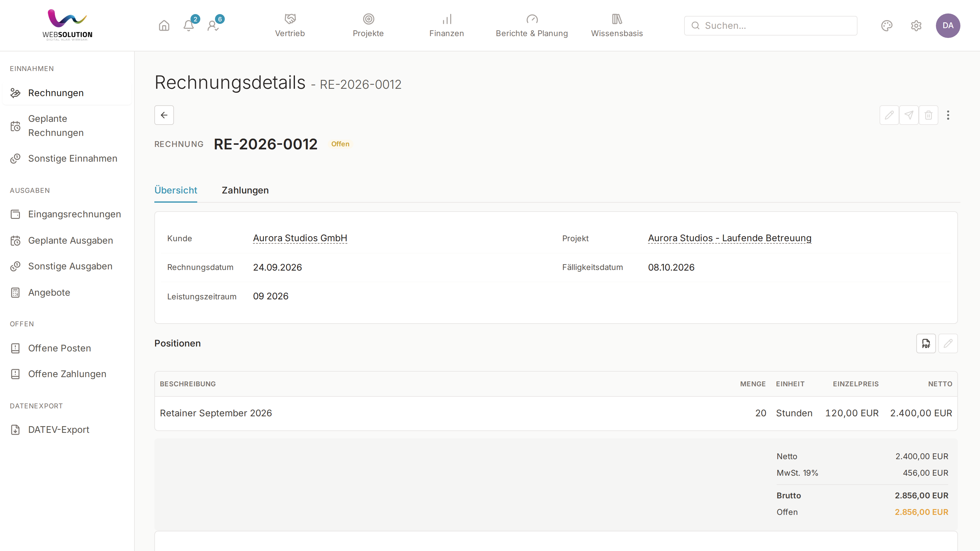Go to home dashboard icon

[x=164, y=25]
